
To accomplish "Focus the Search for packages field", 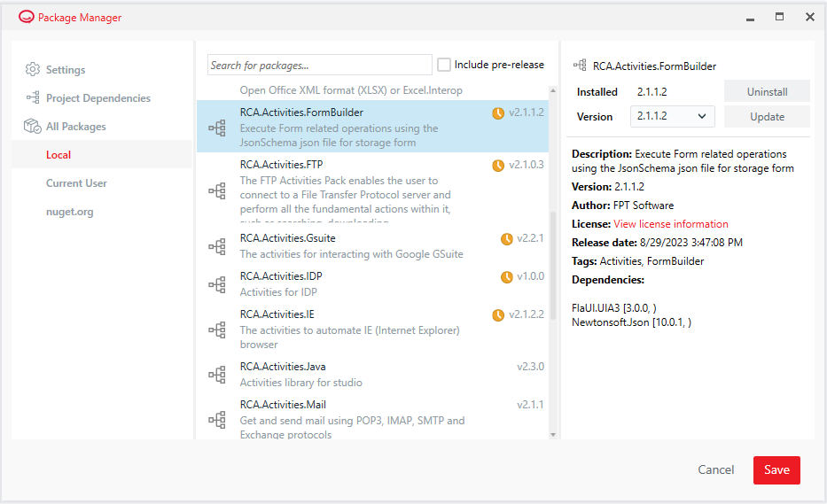I will coord(320,65).
